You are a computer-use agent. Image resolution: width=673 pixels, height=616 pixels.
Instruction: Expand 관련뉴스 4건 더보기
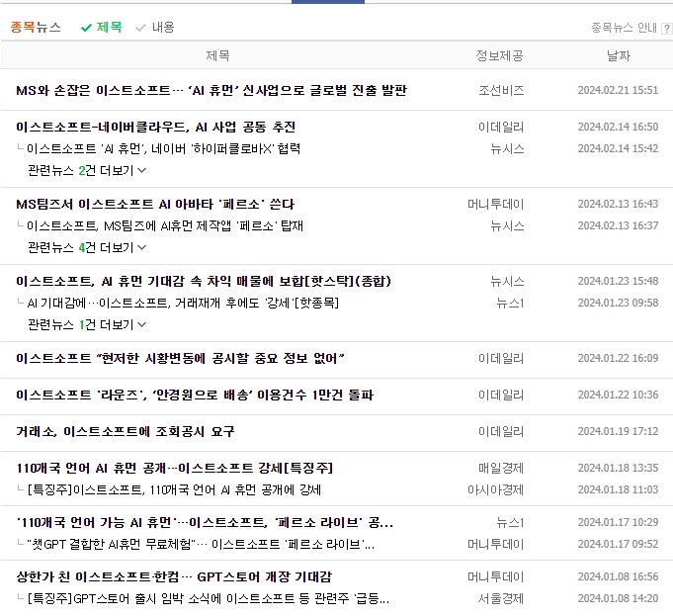point(87,247)
